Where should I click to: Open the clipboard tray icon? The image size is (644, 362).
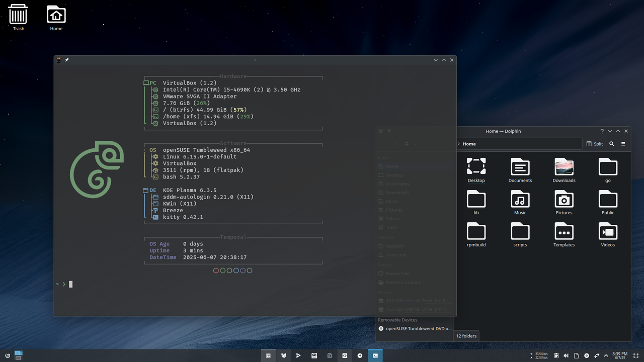click(x=556, y=355)
